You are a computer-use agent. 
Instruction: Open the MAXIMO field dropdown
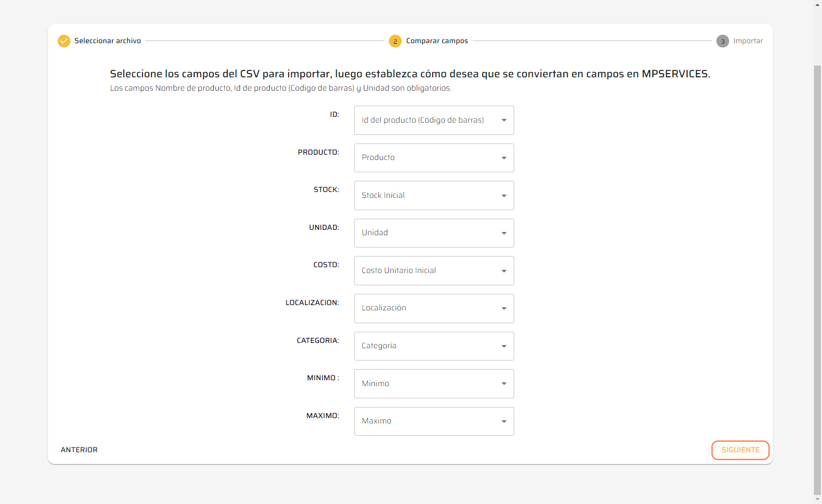[x=434, y=421]
